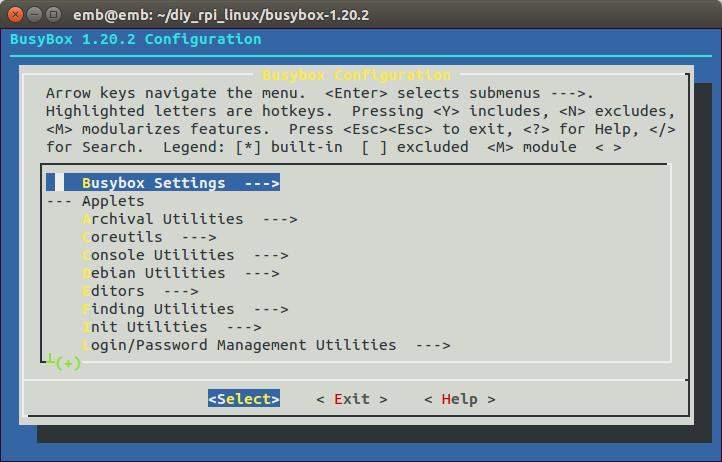Close the terminal window with the red button
Viewport: 722px width, 462px height.
[x=15, y=15]
